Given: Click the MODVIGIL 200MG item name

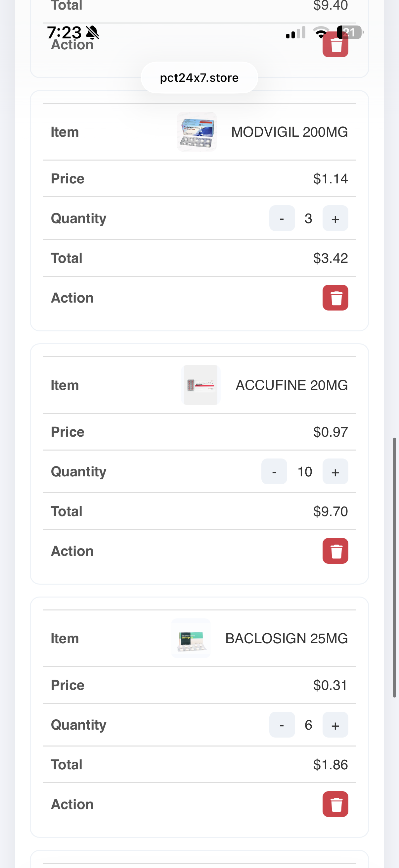Looking at the screenshot, I should [289, 132].
